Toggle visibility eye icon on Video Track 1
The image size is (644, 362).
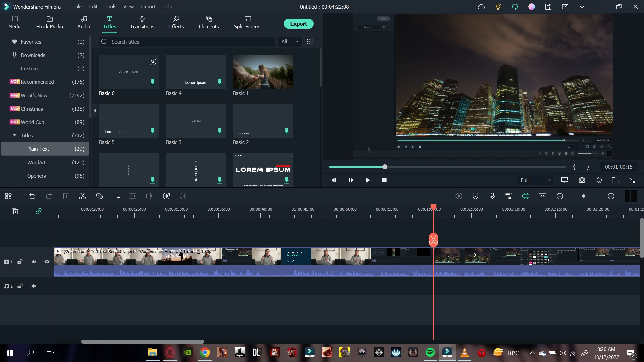47,262
